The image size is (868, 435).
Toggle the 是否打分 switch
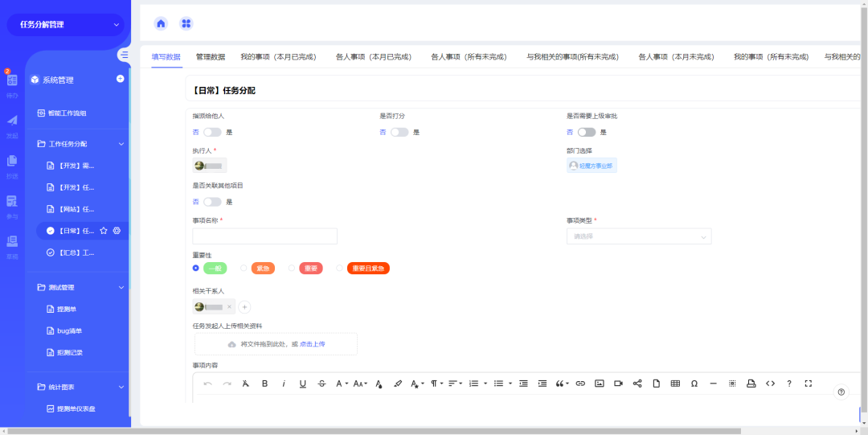399,133
